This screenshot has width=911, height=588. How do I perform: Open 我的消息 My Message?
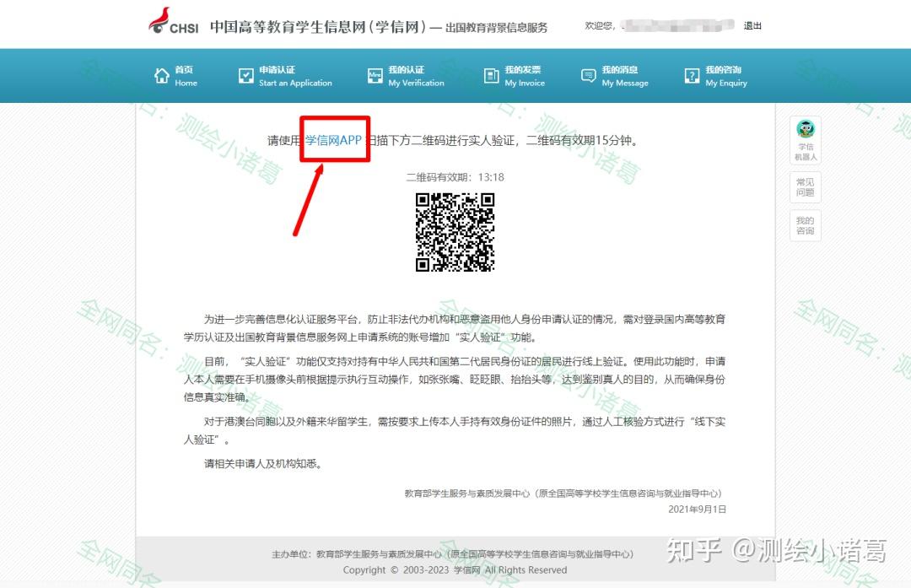pyautogui.click(x=614, y=76)
